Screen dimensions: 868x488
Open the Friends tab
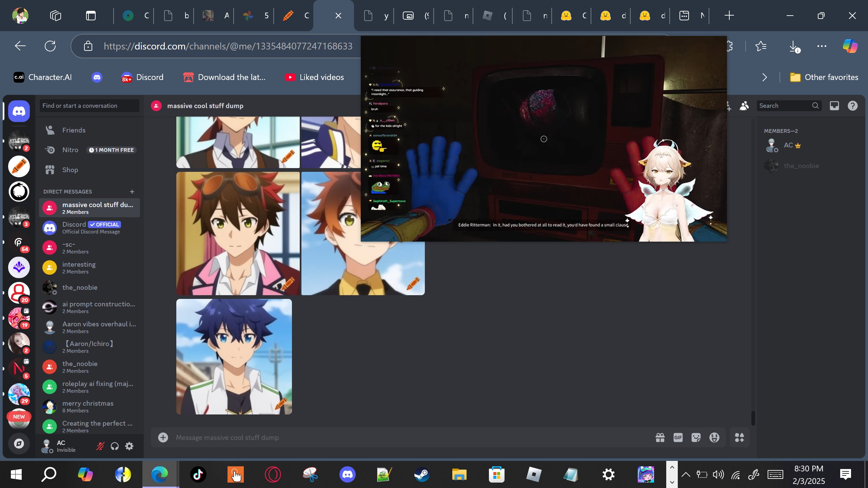[90, 130]
